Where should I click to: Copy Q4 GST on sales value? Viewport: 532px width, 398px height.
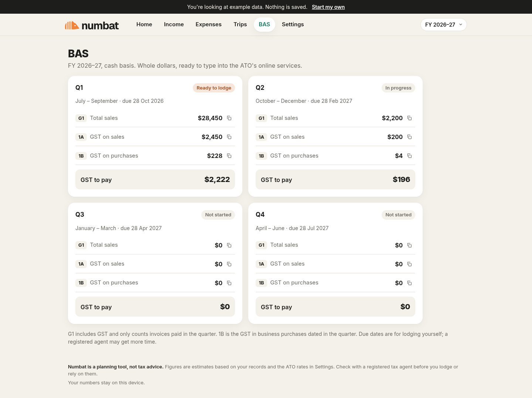tap(409, 264)
